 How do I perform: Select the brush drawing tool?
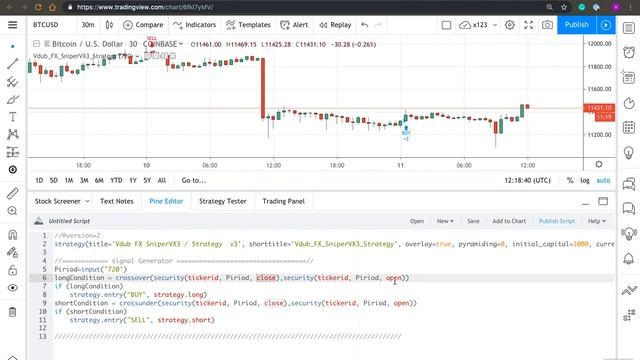13,99
